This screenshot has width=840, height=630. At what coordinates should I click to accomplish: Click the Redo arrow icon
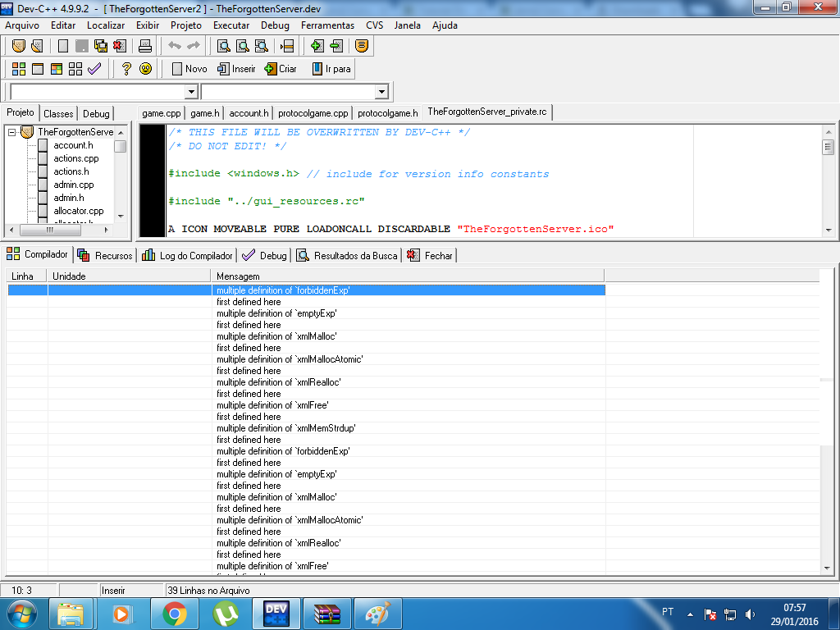[x=193, y=46]
